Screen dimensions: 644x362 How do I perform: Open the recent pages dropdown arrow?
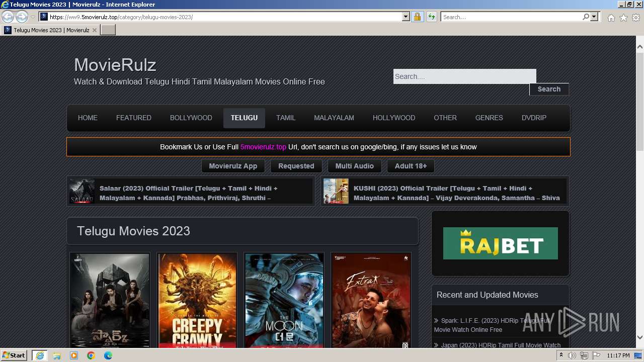point(33,17)
